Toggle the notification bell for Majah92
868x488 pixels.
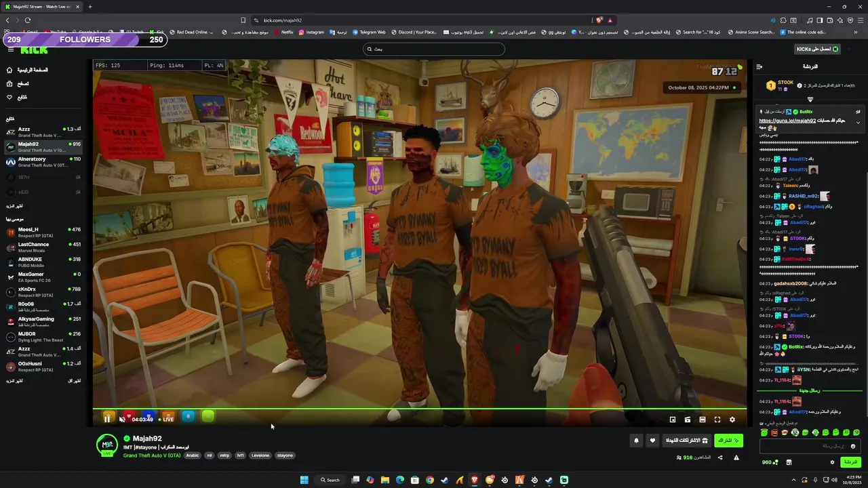[x=636, y=441]
